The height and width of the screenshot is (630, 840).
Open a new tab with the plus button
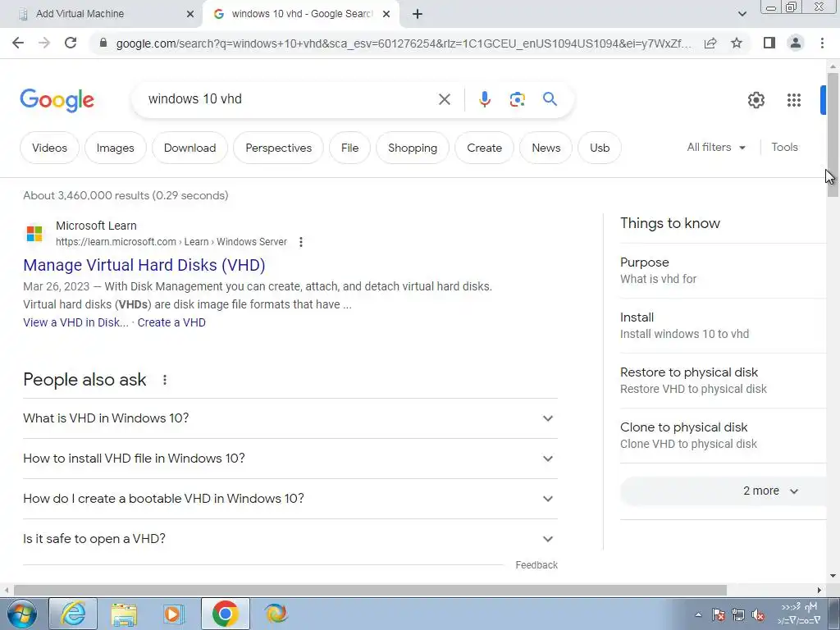click(418, 15)
